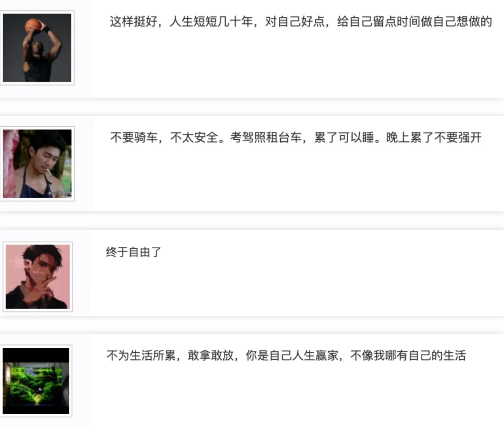
Task: Click the basketball in the first avatar
Action: (x=33, y=26)
